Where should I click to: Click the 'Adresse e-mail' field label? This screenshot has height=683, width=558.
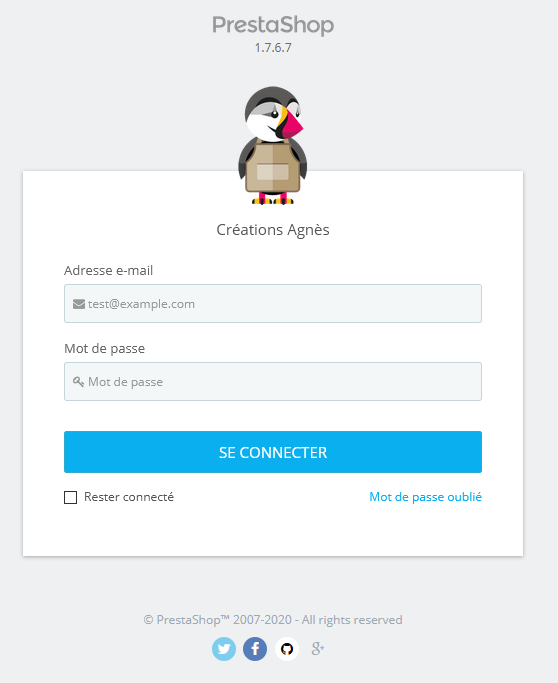[x=108, y=270]
